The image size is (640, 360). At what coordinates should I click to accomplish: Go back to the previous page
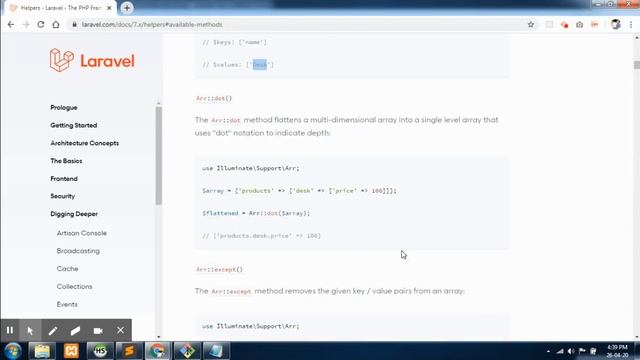pos(11,24)
